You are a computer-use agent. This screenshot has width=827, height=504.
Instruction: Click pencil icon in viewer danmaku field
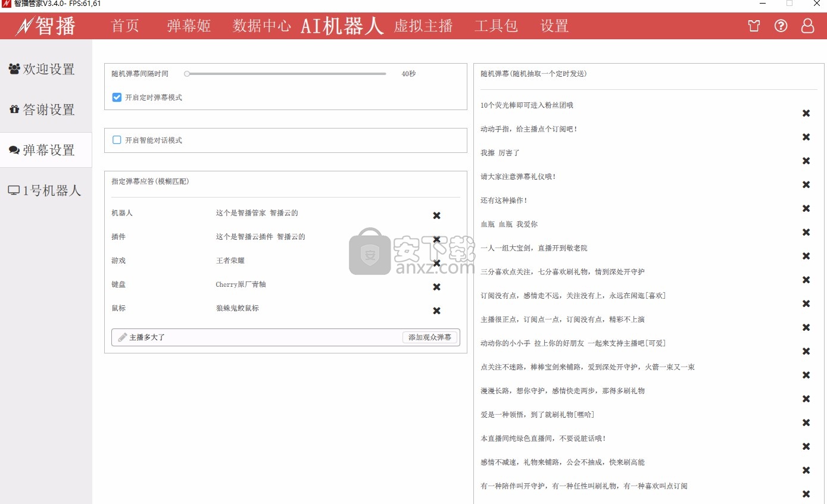coord(123,337)
